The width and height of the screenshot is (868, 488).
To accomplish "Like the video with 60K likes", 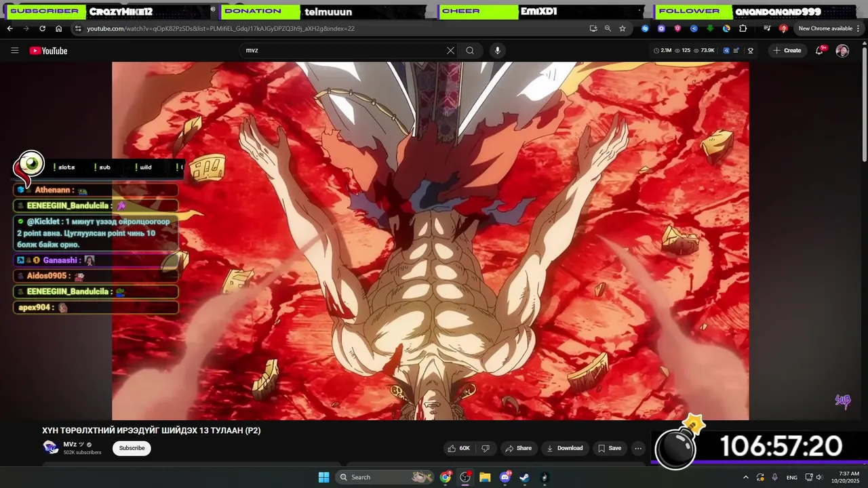I will pos(458,448).
